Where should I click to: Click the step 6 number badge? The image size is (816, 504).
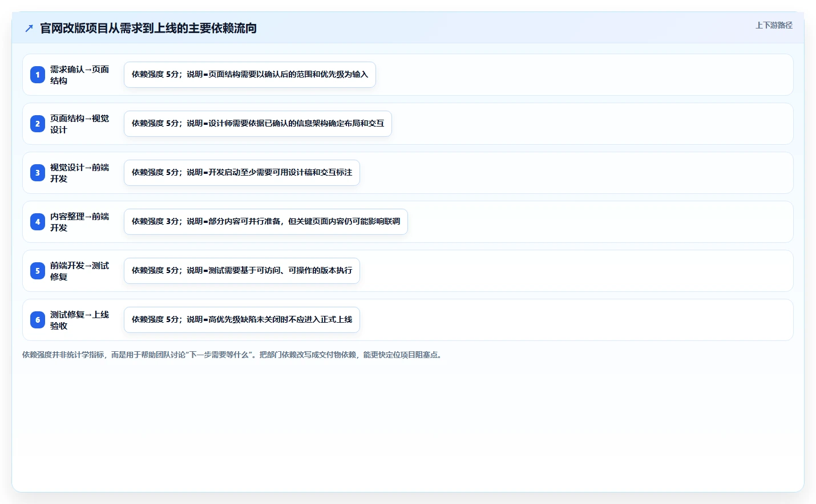pos(38,320)
